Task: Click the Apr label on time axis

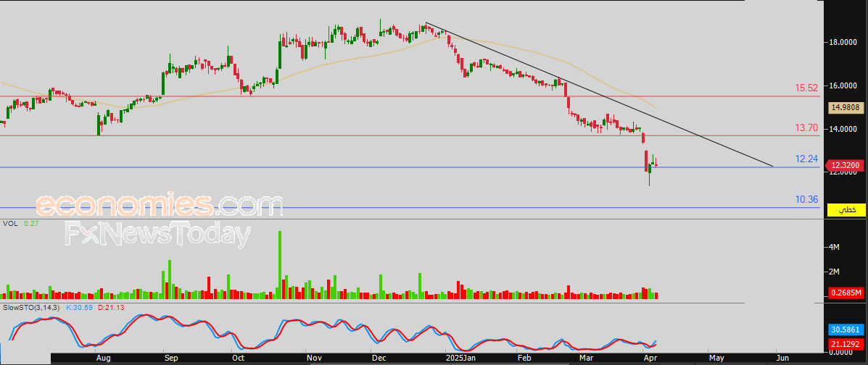Action: click(x=650, y=358)
